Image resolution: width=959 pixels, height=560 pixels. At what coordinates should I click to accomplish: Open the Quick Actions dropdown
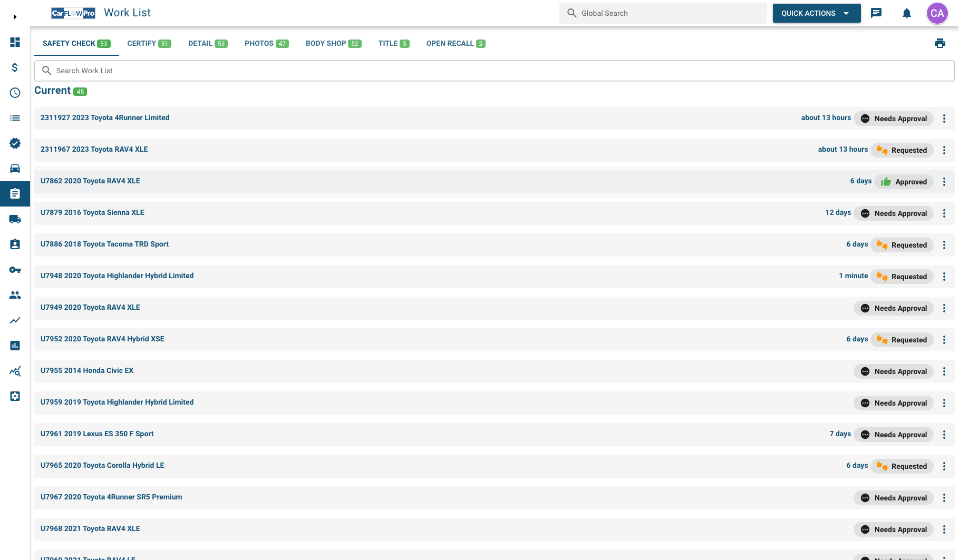[x=816, y=13]
